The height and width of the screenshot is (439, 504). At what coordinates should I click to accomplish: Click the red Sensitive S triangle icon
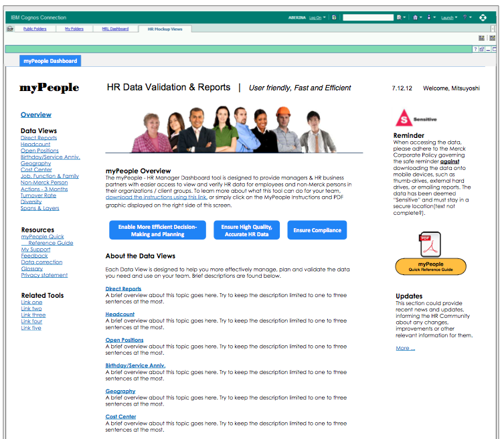404,118
